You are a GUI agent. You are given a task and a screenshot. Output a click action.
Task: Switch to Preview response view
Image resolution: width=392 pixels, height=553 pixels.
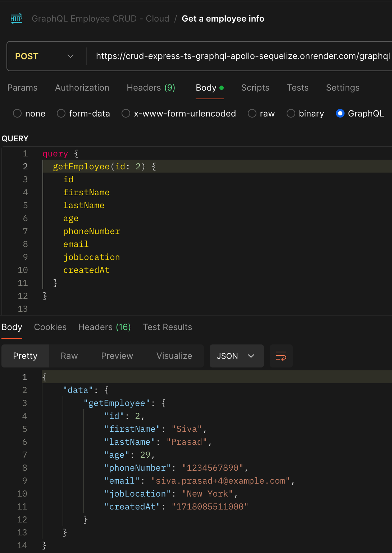[x=117, y=356]
